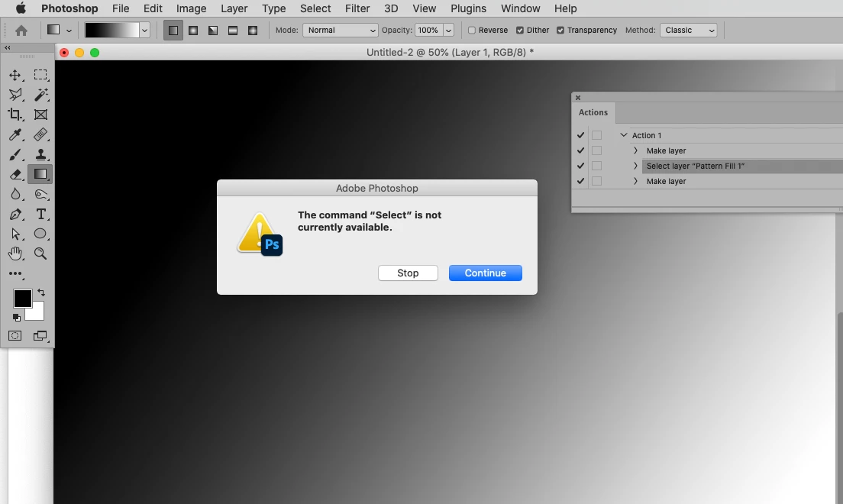The width and height of the screenshot is (843, 504).
Task: Select the Frame tool
Action: tap(40, 115)
